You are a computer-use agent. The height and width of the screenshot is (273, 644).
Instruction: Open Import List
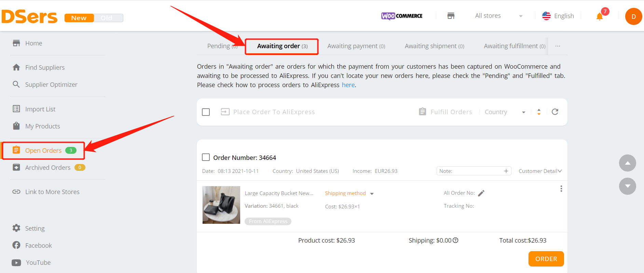coord(40,109)
